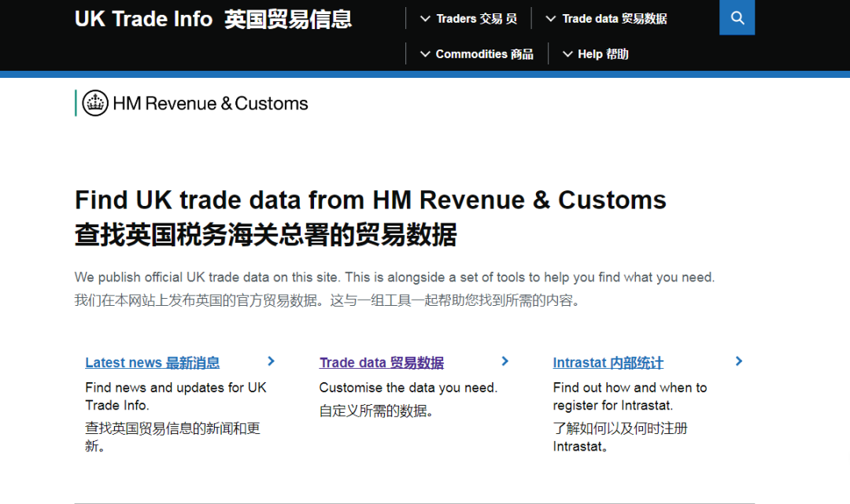
Task: Click the text 自定义所需的数据。
Action: coord(376,411)
